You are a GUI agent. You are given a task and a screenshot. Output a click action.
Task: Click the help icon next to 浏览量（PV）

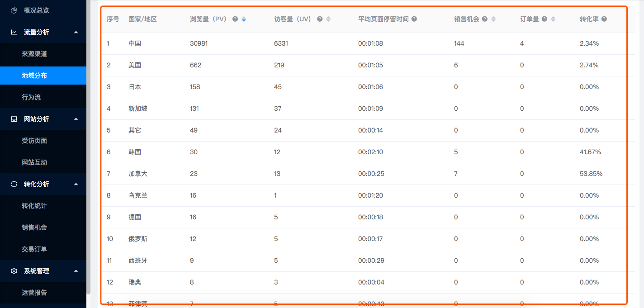click(235, 19)
